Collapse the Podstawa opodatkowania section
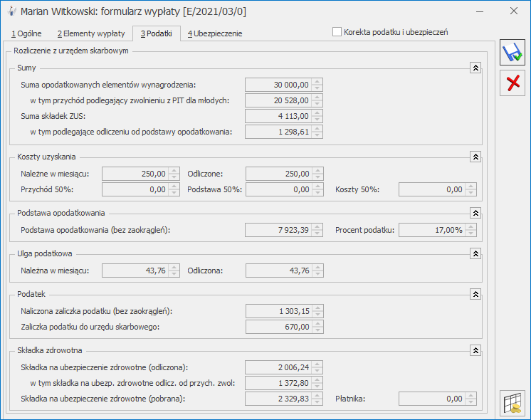 [x=475, y=213]
